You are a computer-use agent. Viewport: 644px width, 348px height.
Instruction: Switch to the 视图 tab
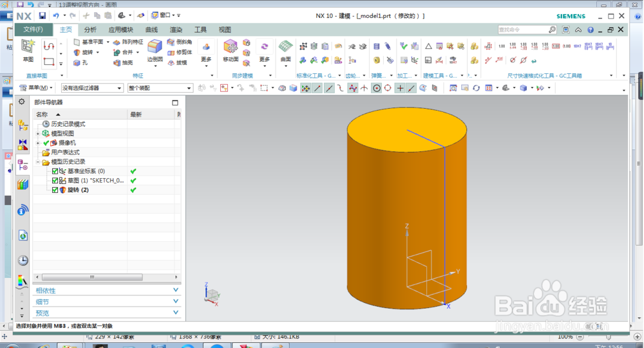(225, 30)
